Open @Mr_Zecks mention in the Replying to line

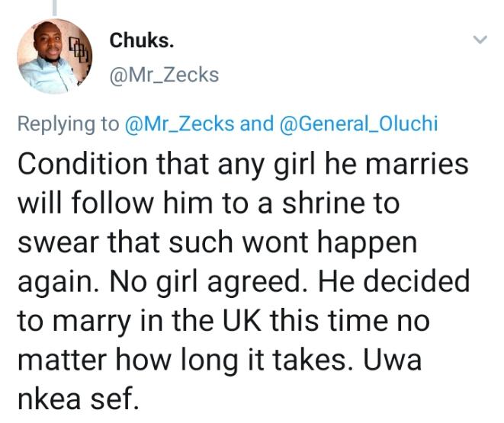point(180,124)
